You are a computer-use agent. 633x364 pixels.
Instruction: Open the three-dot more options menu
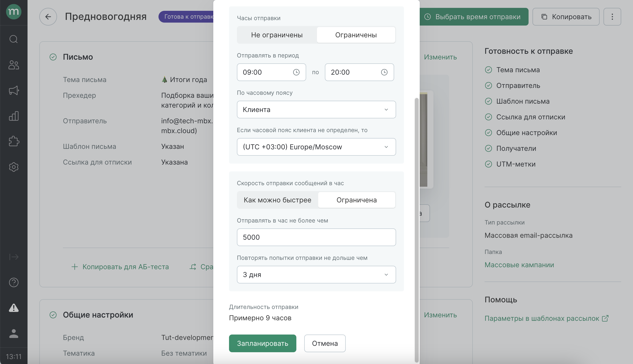point(612,17)
